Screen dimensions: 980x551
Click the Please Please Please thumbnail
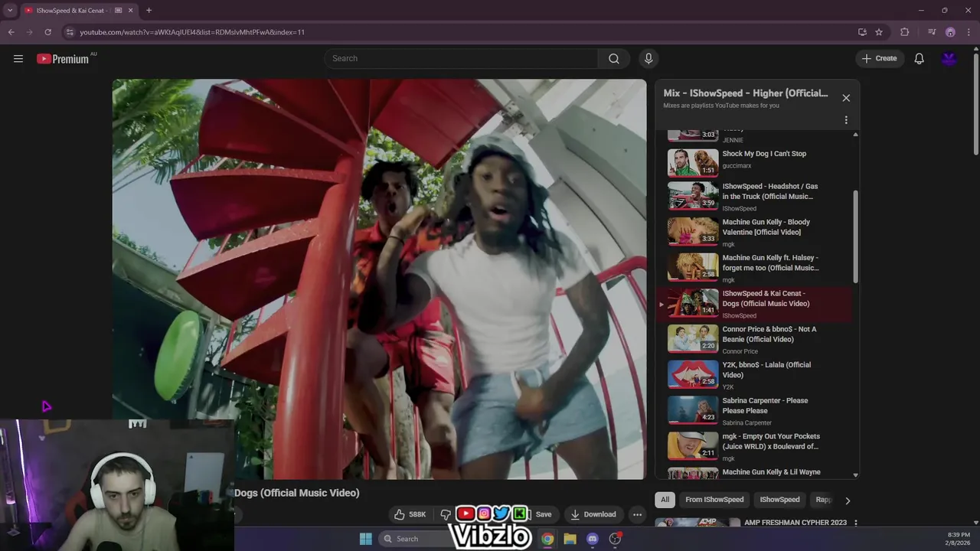pyautogui.click(x=693, y=411)
